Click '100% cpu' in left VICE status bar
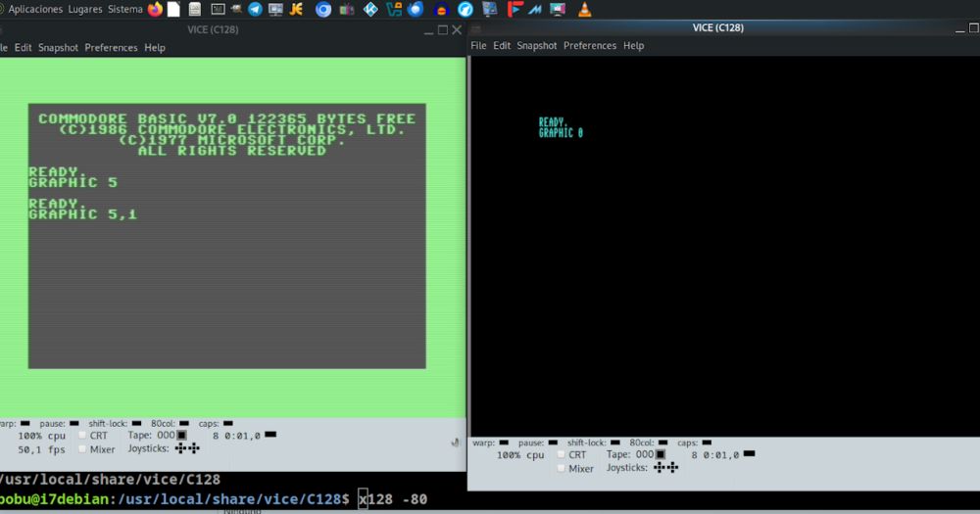 (41, 436)
